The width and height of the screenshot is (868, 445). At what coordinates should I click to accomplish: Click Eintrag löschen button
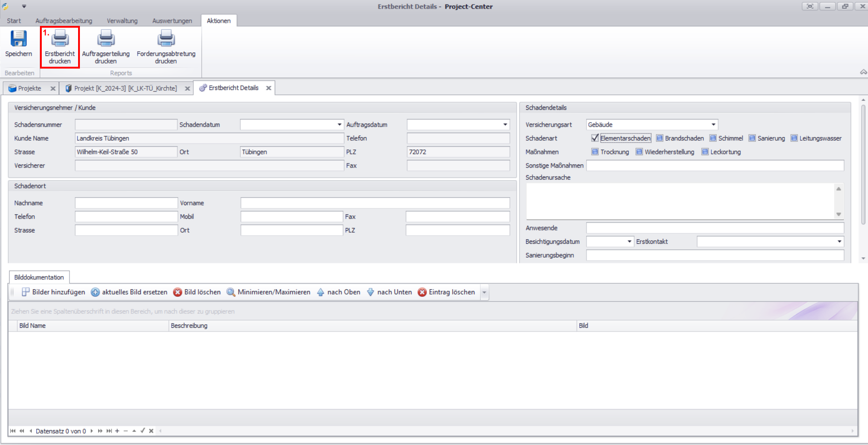[x=446, y=292]
